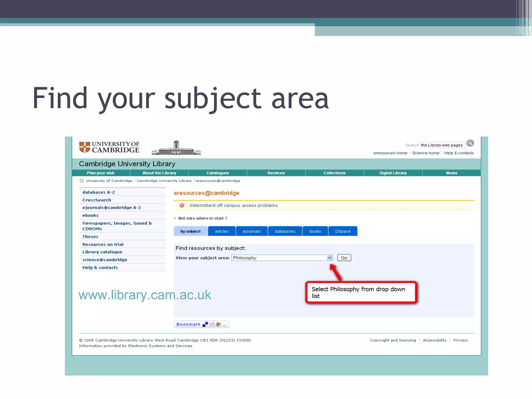This screenshot has height=399, width=532.
Task: Open the top Help & contacts link
Action: point(459,153)
